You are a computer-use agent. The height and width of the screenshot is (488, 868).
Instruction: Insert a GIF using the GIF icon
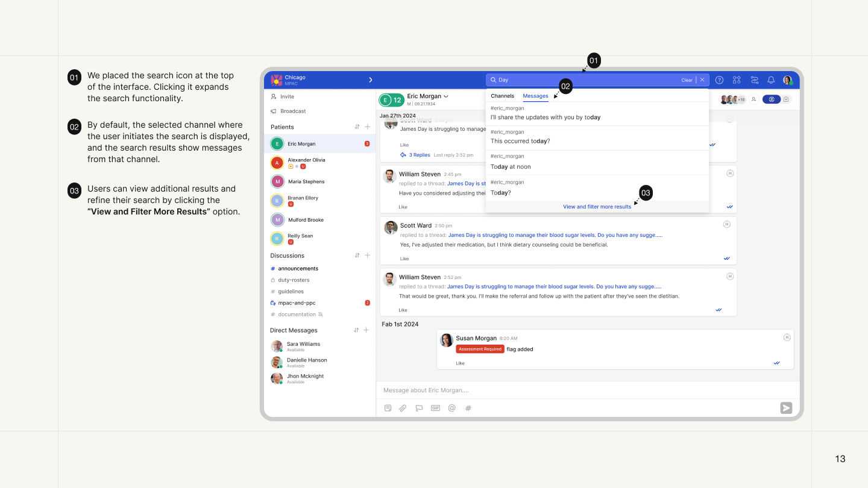tap(435, 408)
